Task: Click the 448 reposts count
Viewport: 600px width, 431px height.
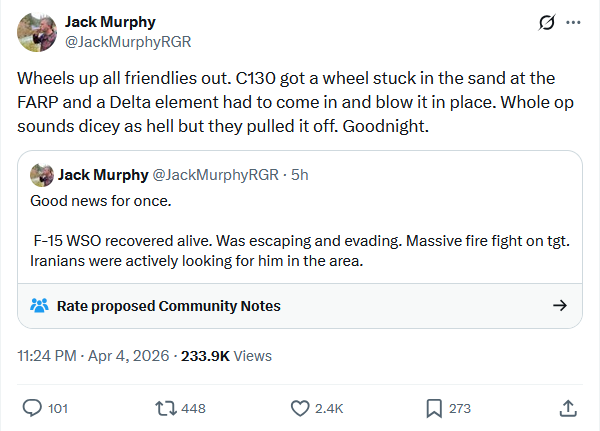Action: tap(194, 408)
